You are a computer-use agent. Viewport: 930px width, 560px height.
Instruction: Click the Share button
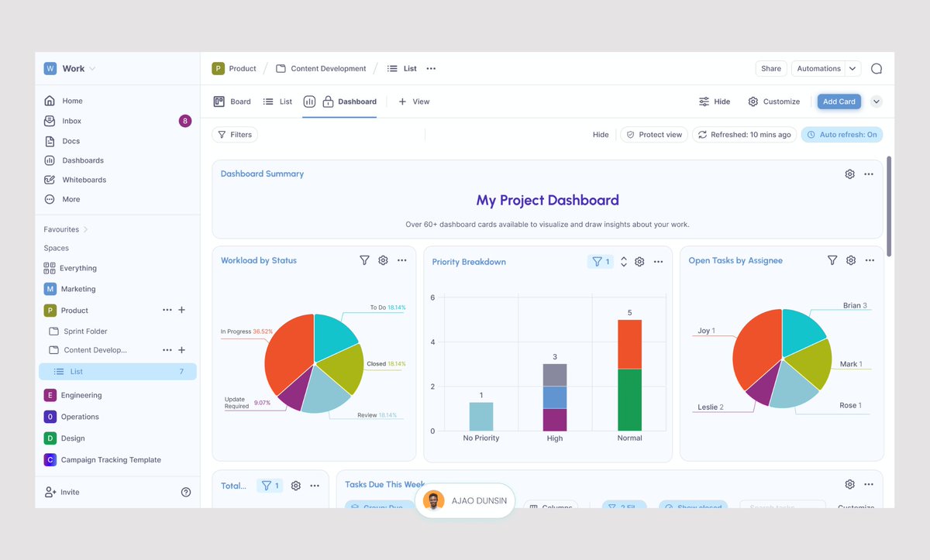click(x=771, y=68)
